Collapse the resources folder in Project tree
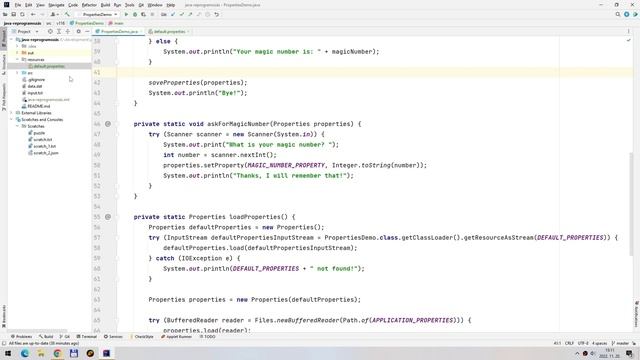Viewport: 640px width, 360px height. pos(17,60)
